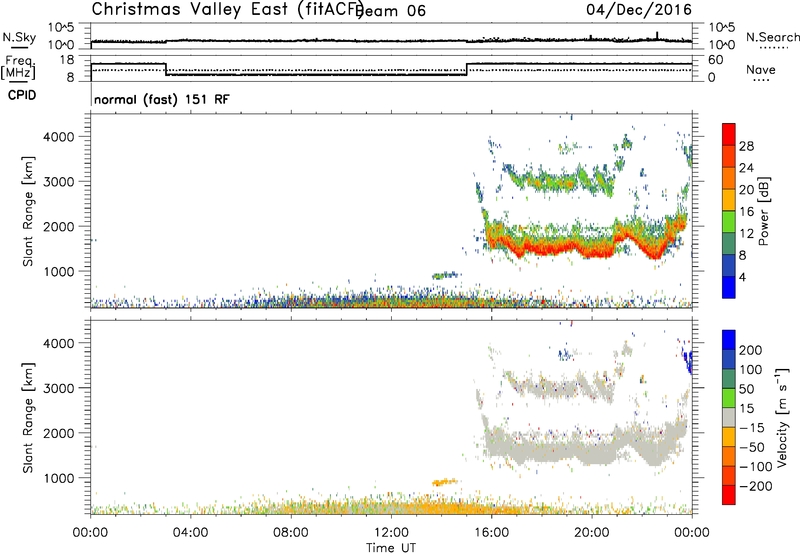This screenshot has height=554, width=800.
Task: Pick the top blue segment of velocity color bar
Action: tap(729, 340)
